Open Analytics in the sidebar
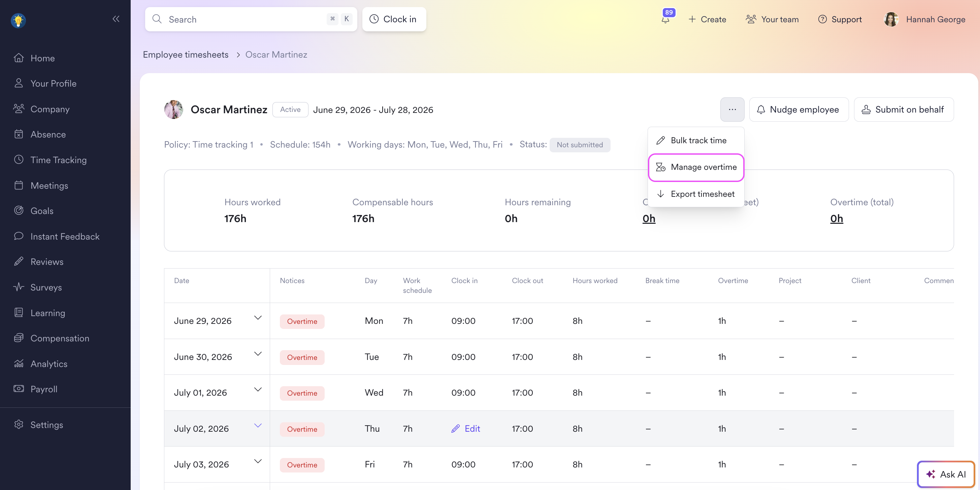This screenshot has height=490, width=980. 49,364
